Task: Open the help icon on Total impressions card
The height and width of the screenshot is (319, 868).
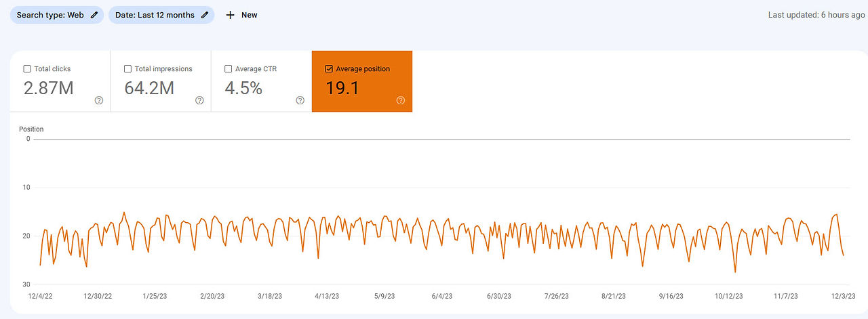Action: [199, 100]
